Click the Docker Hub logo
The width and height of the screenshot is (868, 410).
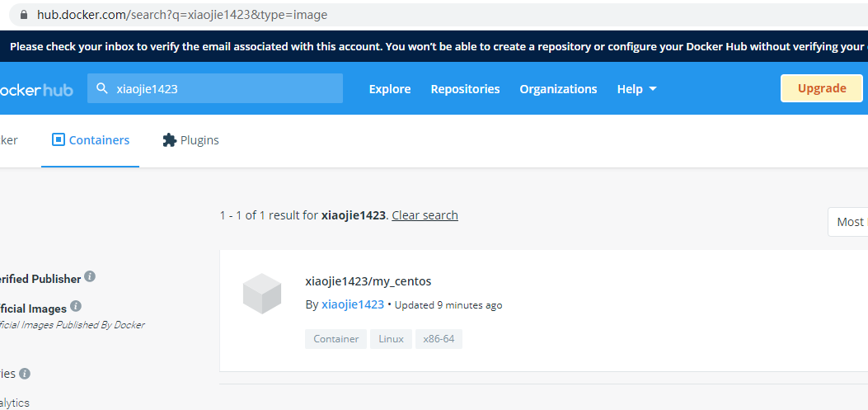36,89
